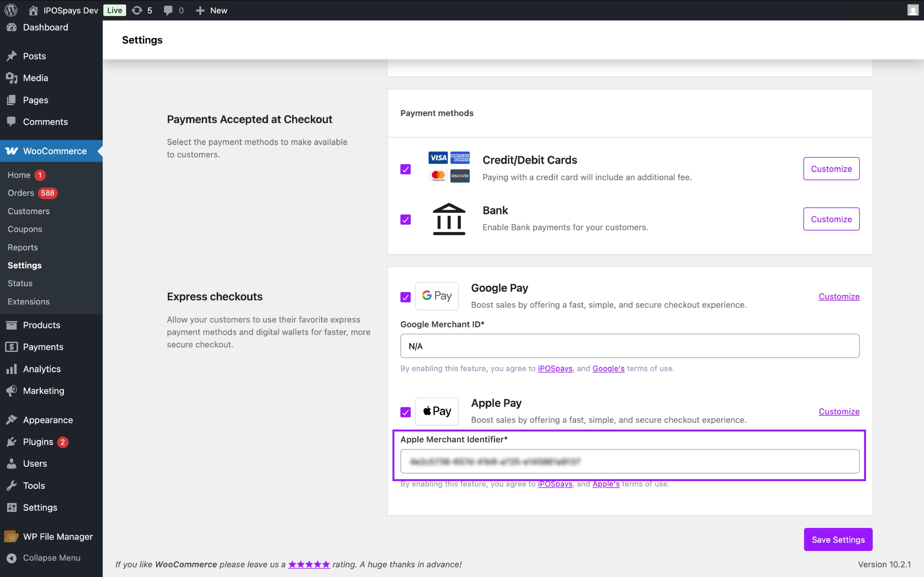Toggle the Bank payment checkbox

(405, 220)
